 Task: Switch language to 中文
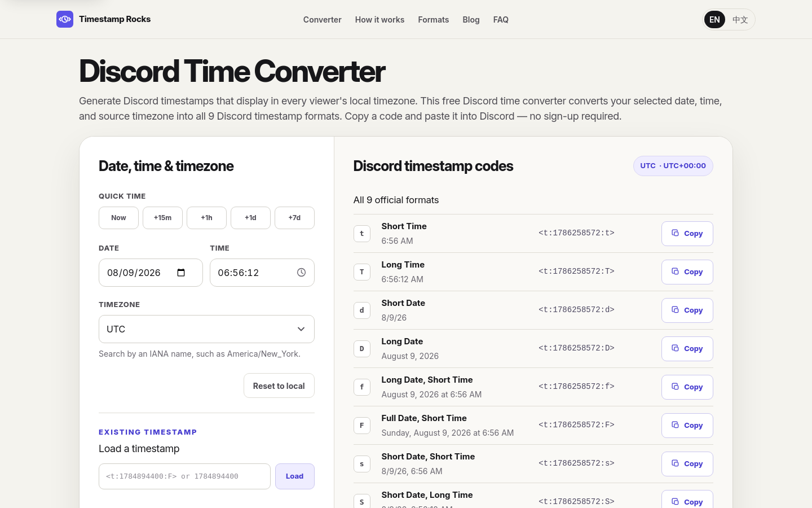(x=740, y=20)
